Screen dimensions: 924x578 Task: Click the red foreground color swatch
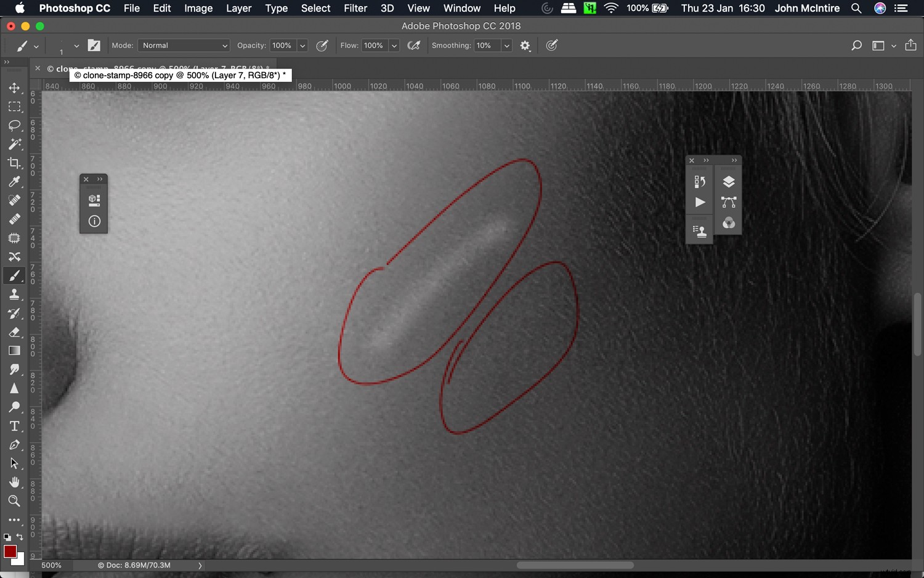point(10,552)
